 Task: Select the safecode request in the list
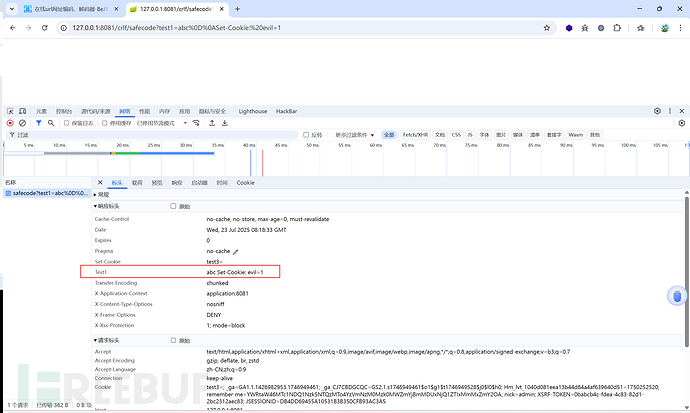pyautogui.click(x=45, y=194)
